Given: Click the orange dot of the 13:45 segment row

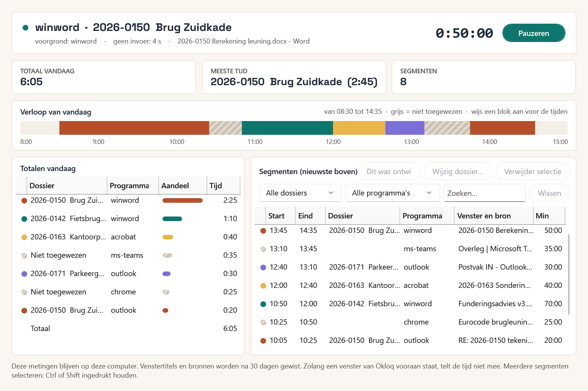Looking at the screenshot, I should (263, 231).
